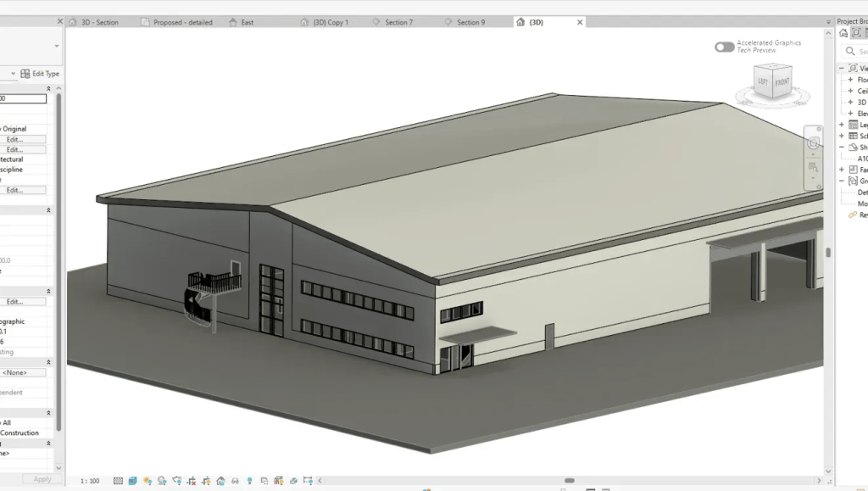Screen dimensions: 868x491
Task: Collapse the Sheets node in Project Browser
Action: pyautogui.click(x=842, y=148)
